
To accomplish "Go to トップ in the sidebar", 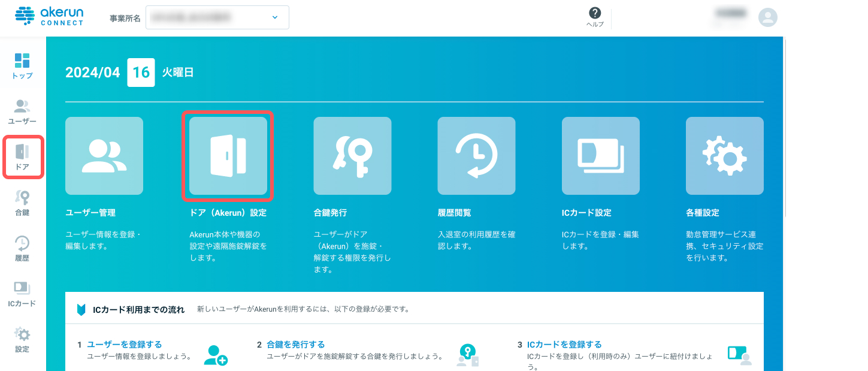I will [23, 66].
